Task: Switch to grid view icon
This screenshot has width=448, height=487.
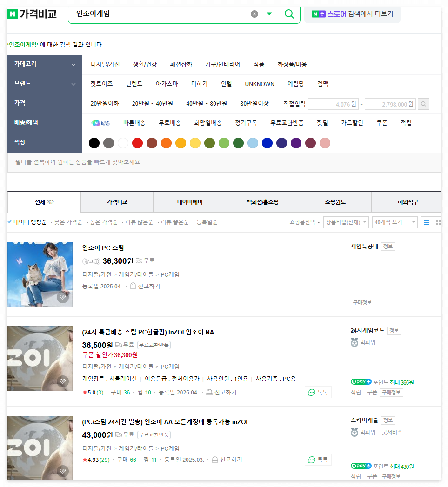Action: click(x=438, y=222)
